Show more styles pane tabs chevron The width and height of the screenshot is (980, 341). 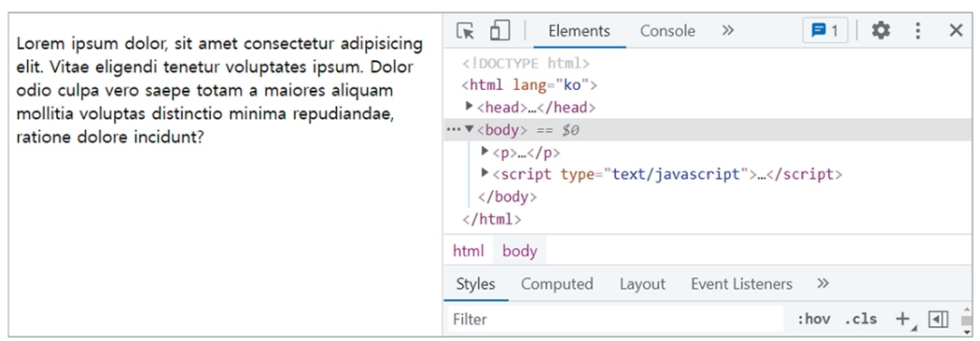click(x=823, y=284)
